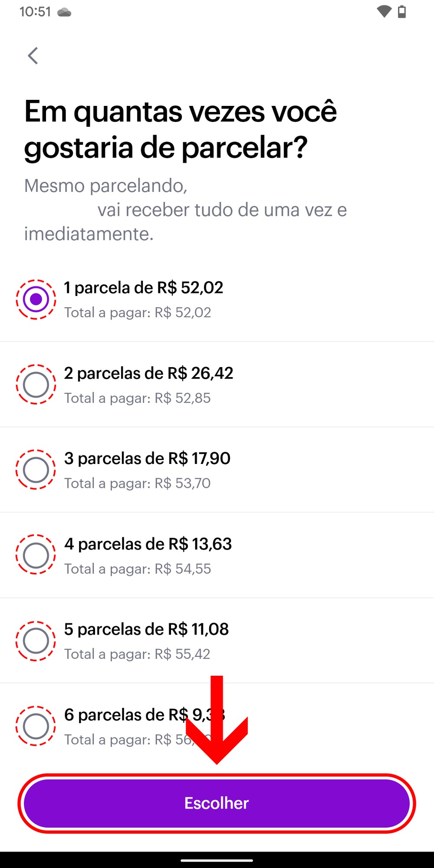The height and width of the screenshot is (868, 434).
Task: Tap the battery status icon
Action: [402, 12]
